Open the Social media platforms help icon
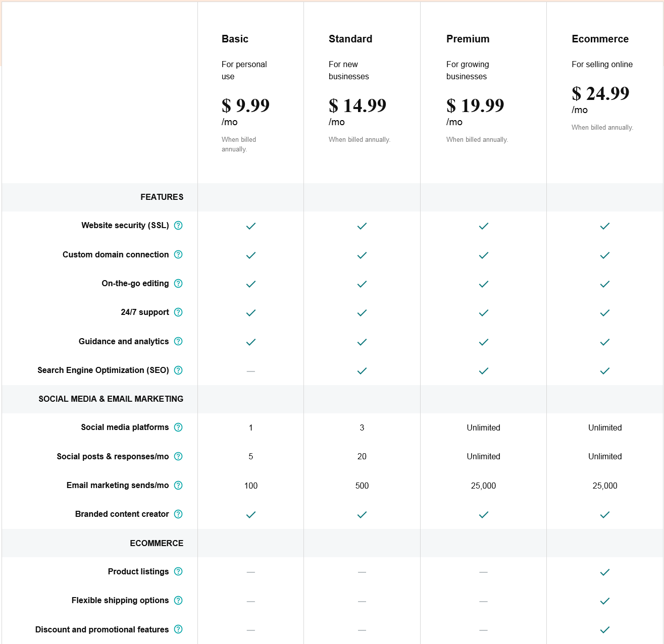 pos(178,427)
